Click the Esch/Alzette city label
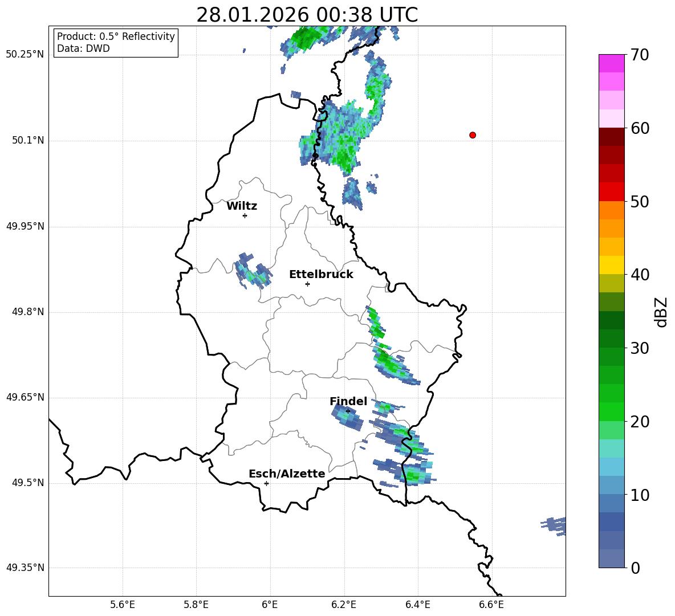The image size is (675, 616). (287, 474)
